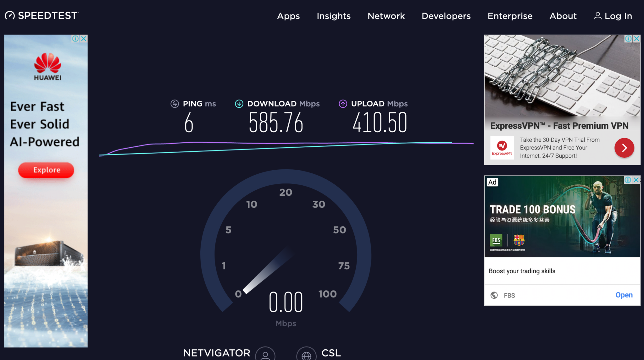Select Network in the navigation bar
Screen dimensions: 644x360
(386, 16)
